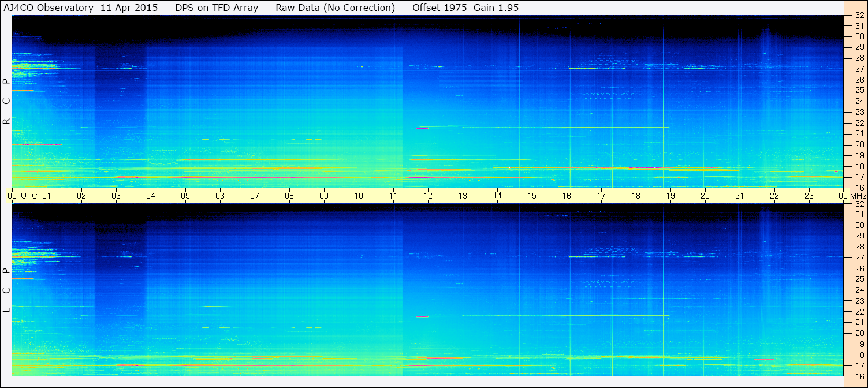
Task: Select Raw Data (No Correction) header text
Action: pyautogui.click(x=336, y=8)
